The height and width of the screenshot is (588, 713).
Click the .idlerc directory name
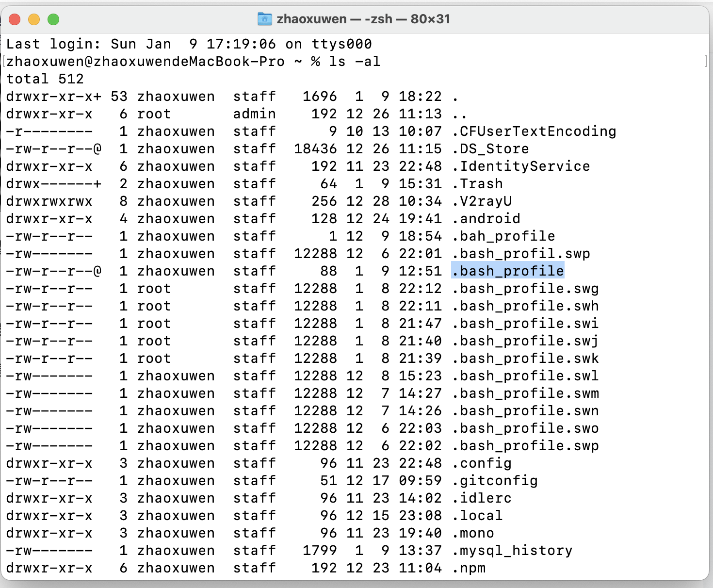click(482, 498)
